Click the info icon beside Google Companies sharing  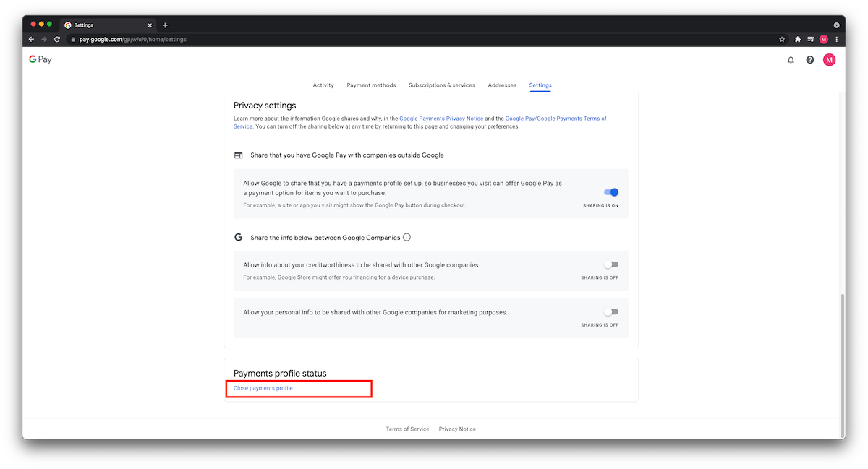(407, 237)
